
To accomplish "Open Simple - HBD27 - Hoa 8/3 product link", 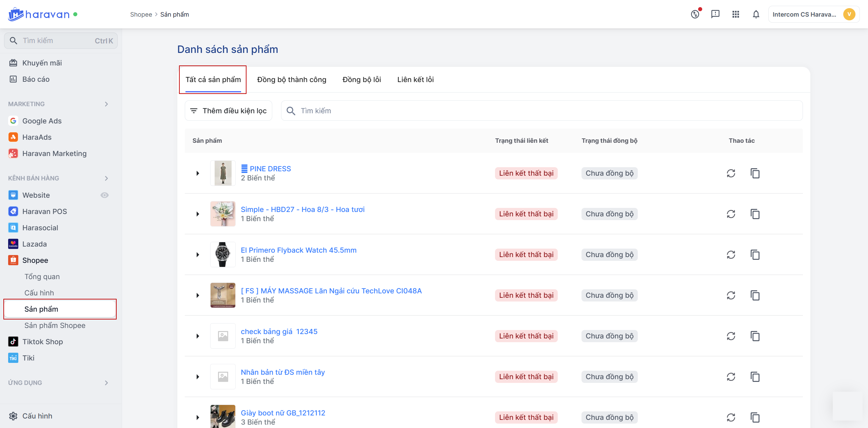I will pyautogui.click(x=302, y=209).
